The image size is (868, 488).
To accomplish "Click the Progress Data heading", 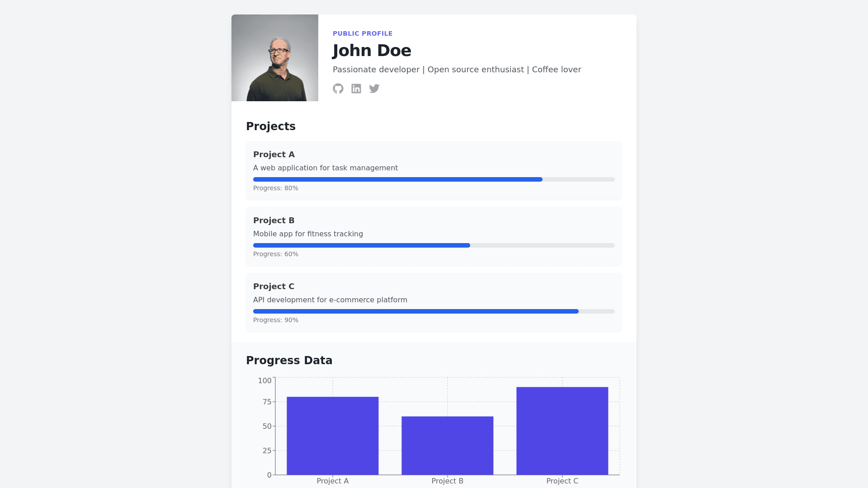I will click(x=289, y=361).
